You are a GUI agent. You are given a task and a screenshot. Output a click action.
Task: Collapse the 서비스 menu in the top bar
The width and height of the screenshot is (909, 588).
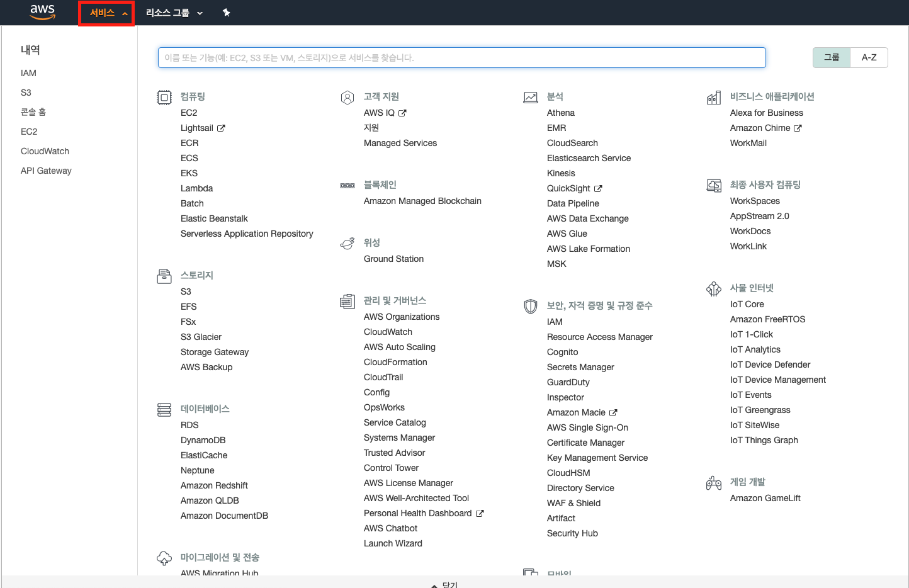point(106,12)
